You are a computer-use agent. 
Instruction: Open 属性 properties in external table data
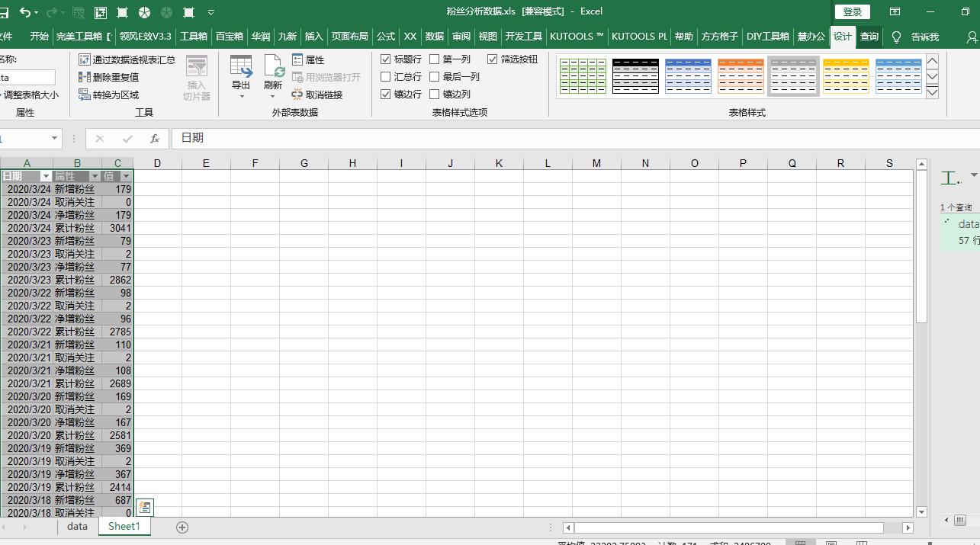308,59
